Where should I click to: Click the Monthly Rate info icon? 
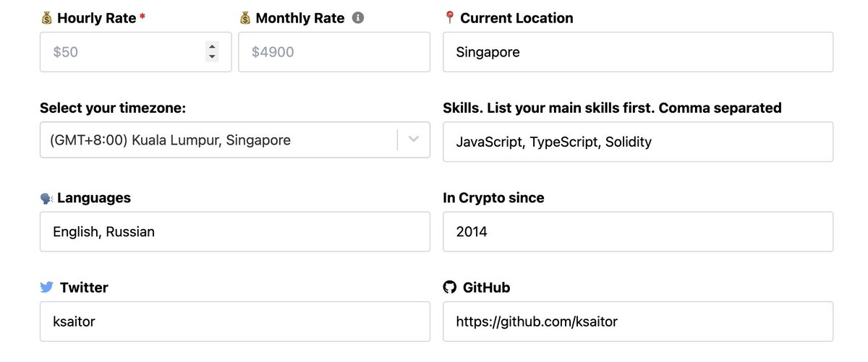pos(358,18)
